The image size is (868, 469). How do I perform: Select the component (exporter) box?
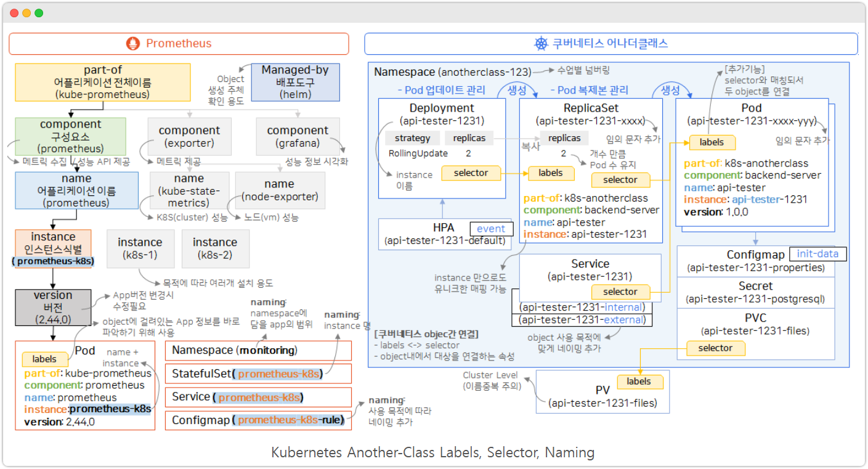[x=189, y=136]
